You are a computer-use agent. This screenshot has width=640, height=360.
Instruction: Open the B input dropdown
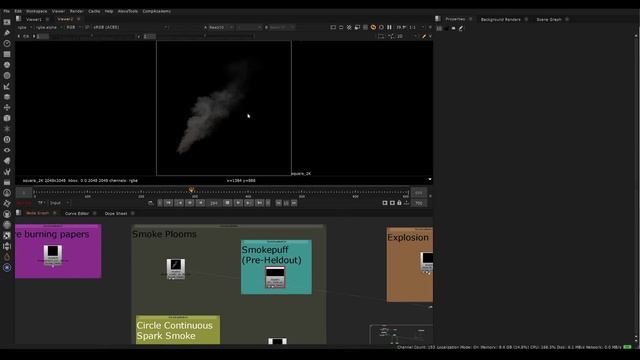pos(282,27)
